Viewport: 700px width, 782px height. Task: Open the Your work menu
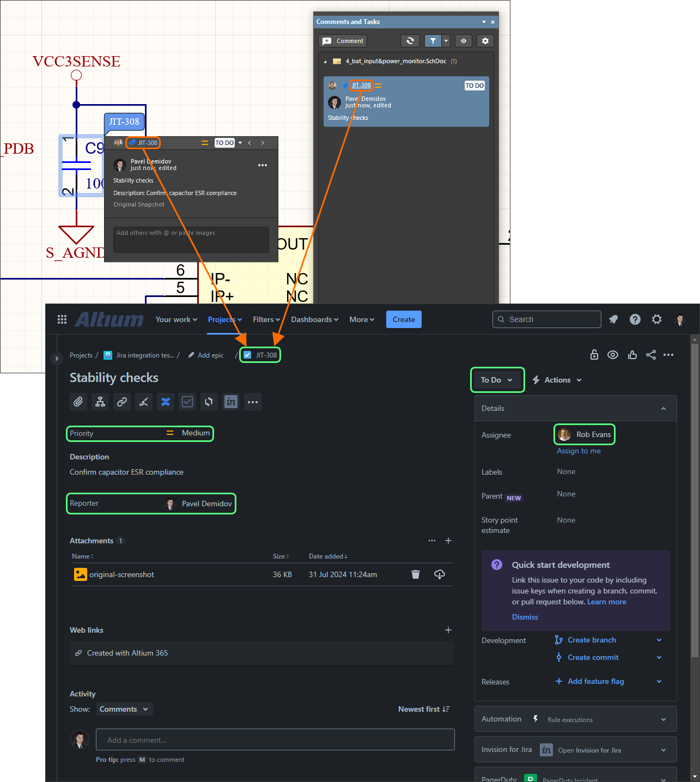click(x=178, y=319)
